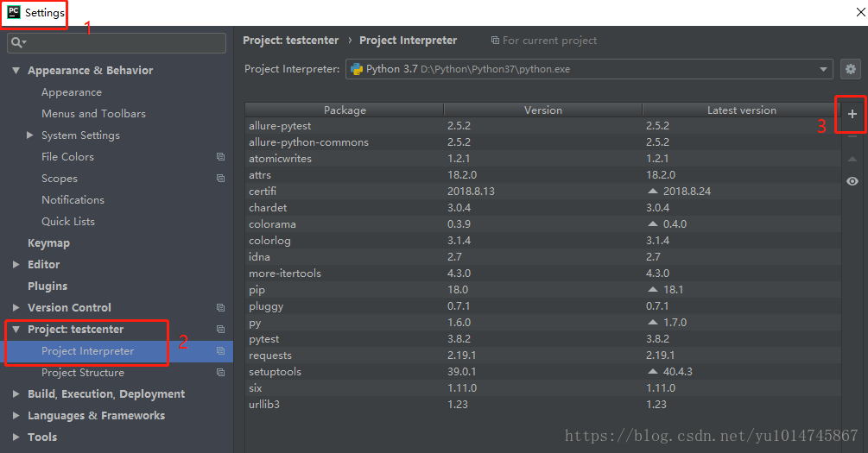Click the py upgrade-available arrow
This screenshot has width=868, height=453.
(x=653, y=322)
